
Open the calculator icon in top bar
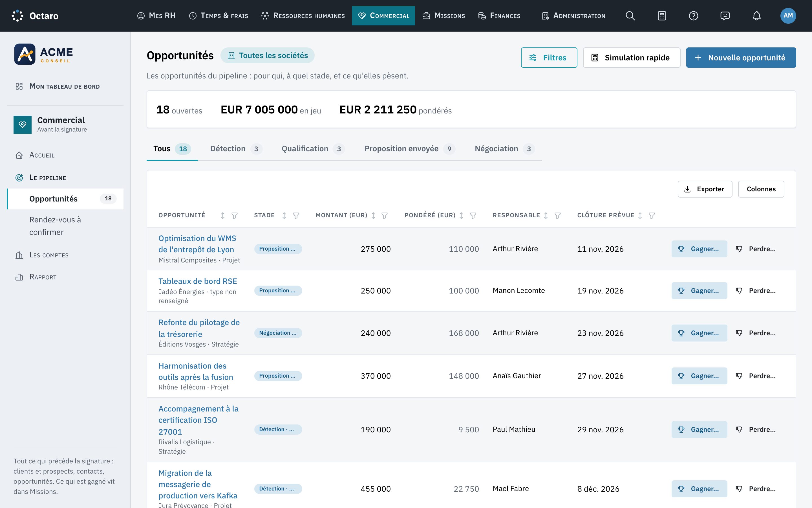click(662, 16)
